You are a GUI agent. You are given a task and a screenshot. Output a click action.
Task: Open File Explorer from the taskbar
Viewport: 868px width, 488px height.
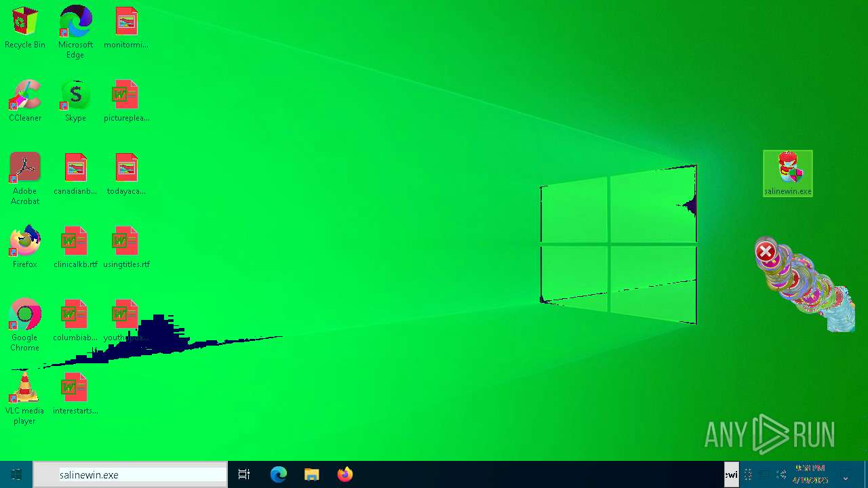pyautogui.click(x=311, y=474)
